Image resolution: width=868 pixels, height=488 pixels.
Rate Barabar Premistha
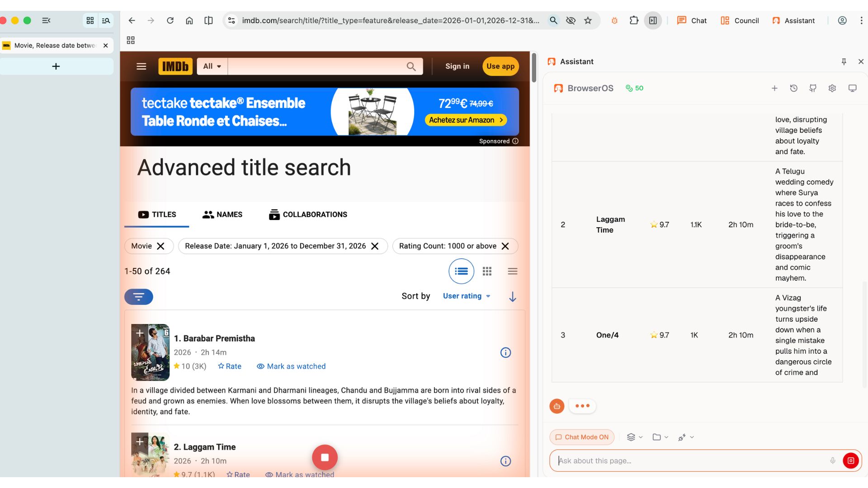[x=230, y=366]
